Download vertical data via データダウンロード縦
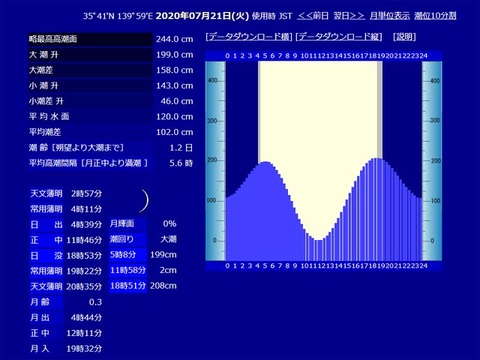 tap(339, 37)
